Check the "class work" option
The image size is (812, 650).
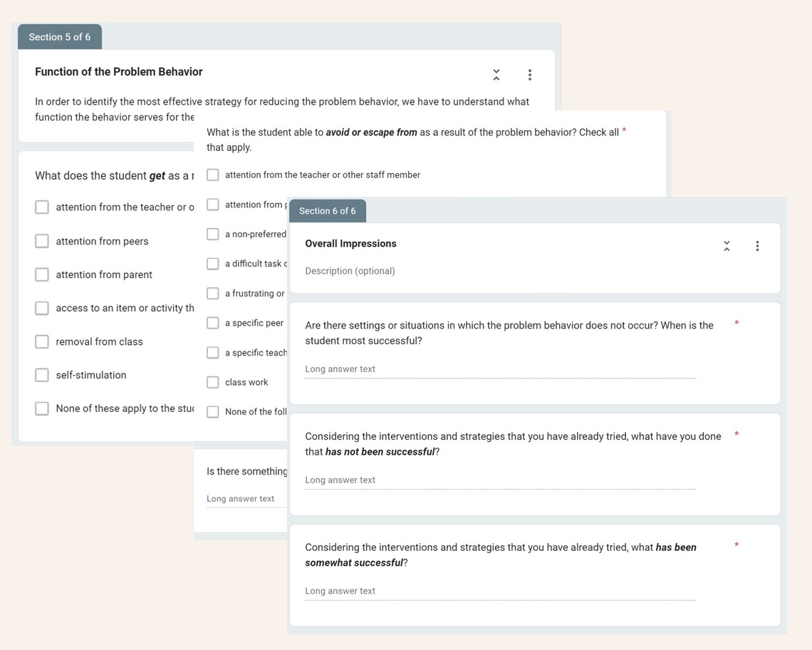[x=212, y=382]
